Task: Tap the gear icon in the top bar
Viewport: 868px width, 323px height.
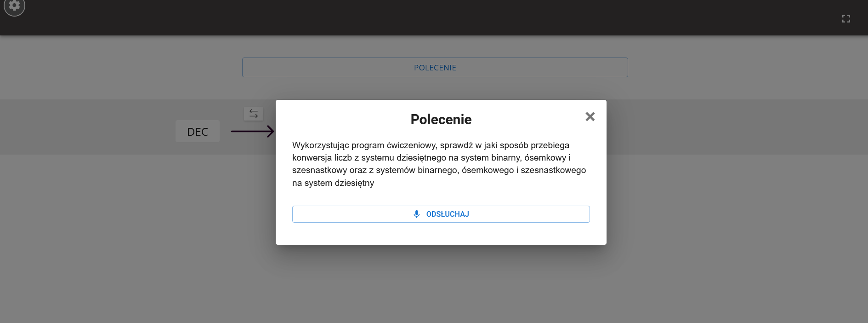Action: pyautogui.click(x=14, y=6)
